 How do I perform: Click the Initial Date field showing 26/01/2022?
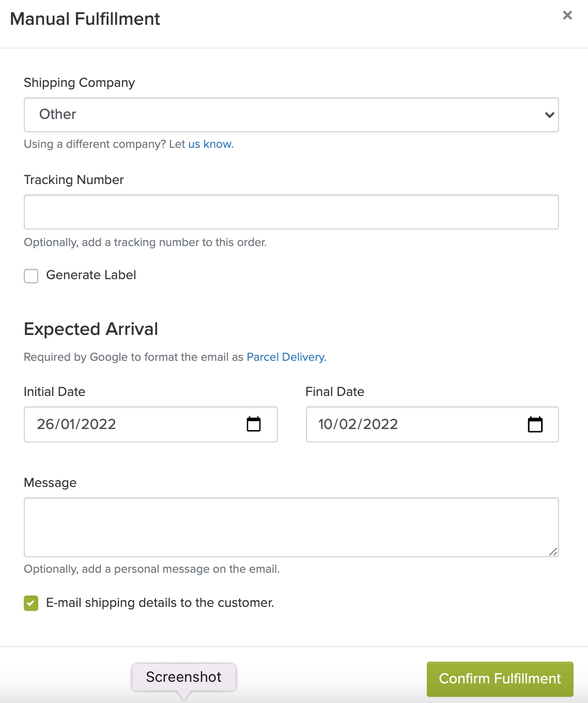[x=151, y=424]
